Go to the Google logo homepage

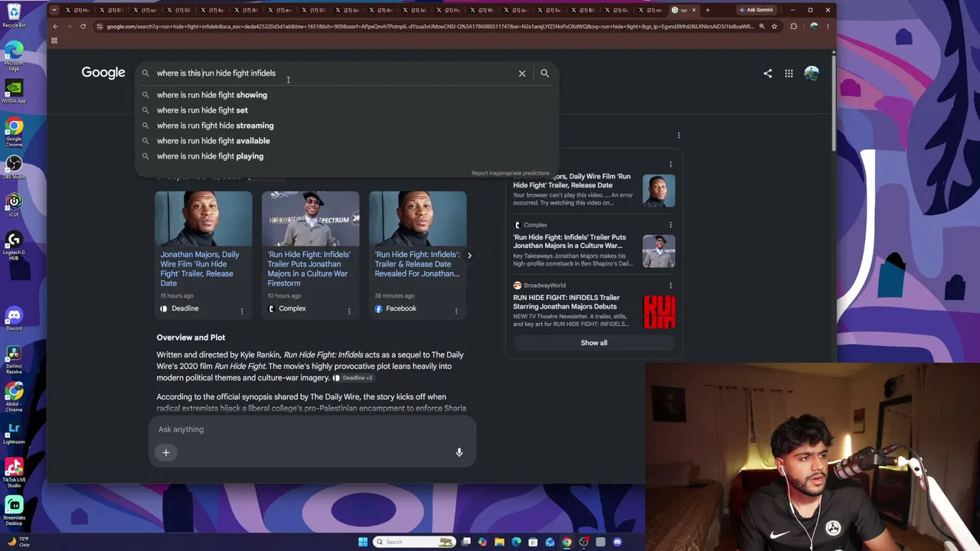pyautogui.click(x=103, y=73)
